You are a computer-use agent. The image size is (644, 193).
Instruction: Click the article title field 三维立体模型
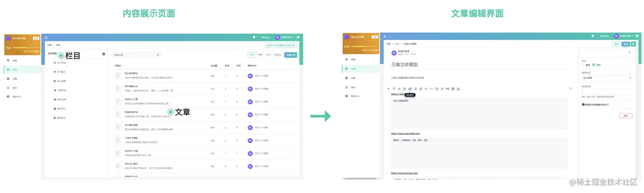click(x=405, y=65)
